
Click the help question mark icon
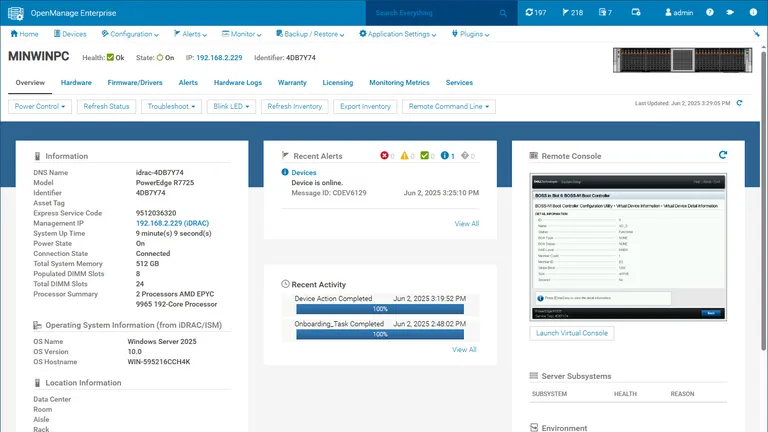coord(710,13)
